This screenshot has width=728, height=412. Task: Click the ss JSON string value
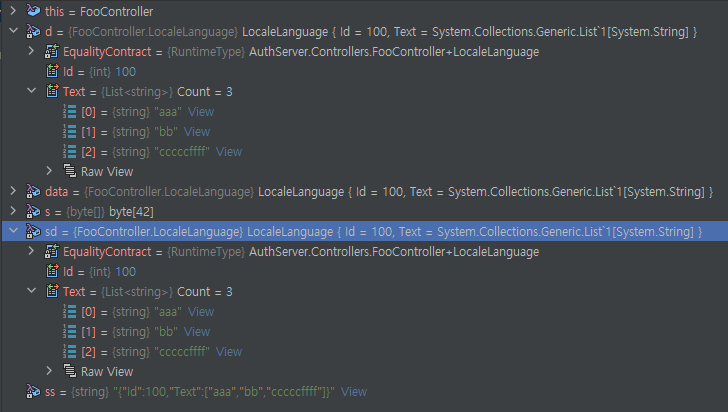tap(224, 392)
